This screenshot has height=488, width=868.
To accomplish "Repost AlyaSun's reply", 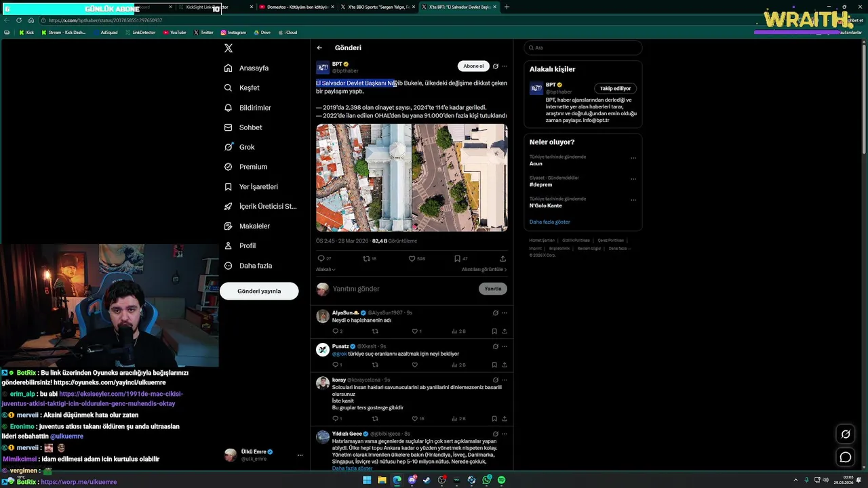I will tap(375, 331).
